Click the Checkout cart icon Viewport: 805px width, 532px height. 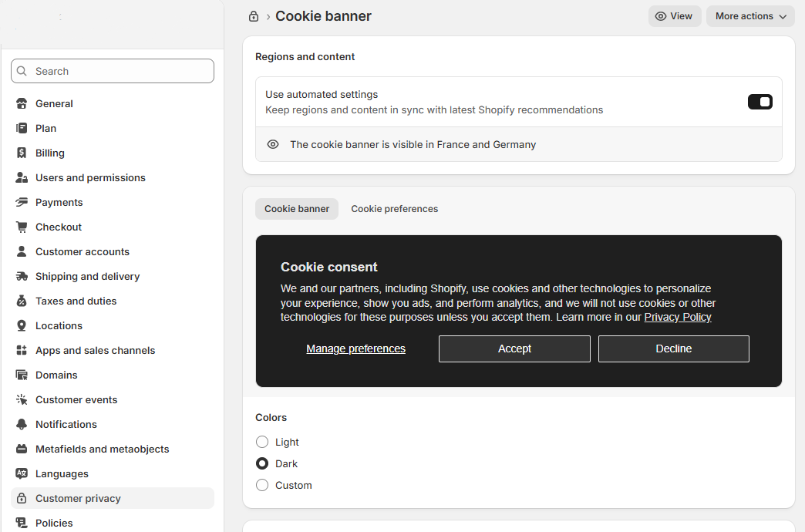point(22,227)
